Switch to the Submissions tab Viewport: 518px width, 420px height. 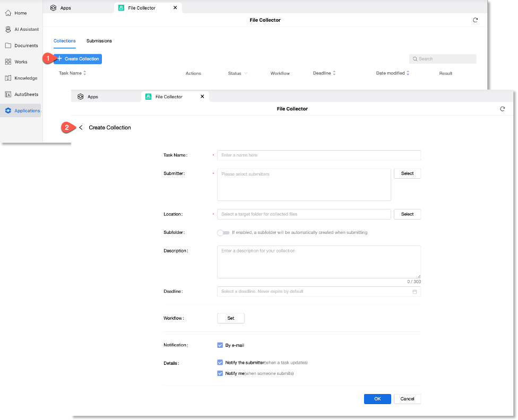(x=99, y=41)
